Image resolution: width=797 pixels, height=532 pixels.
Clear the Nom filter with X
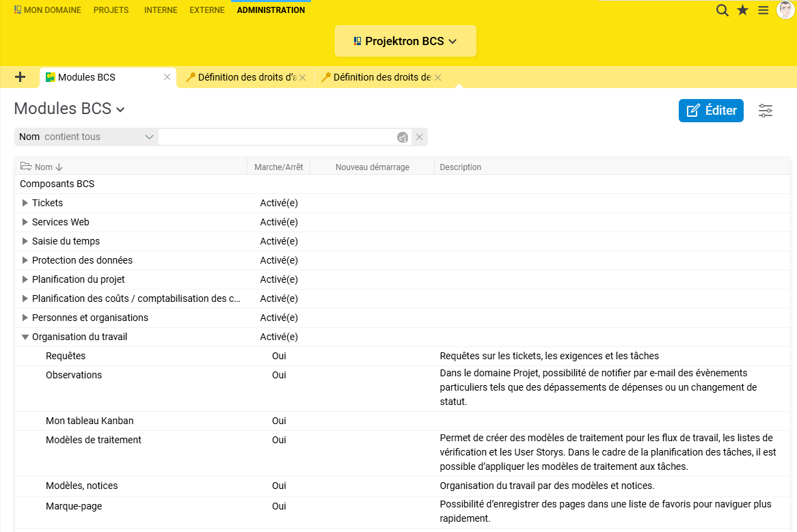(420, 137)
